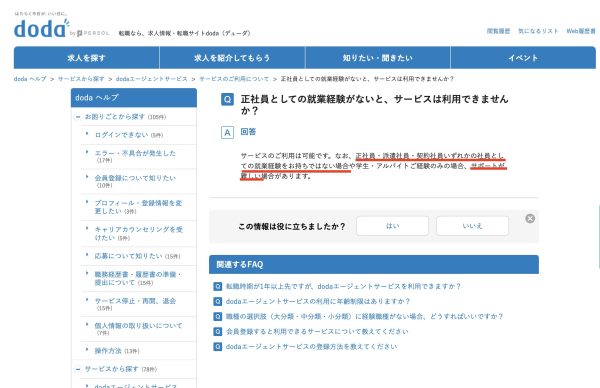Open the 求人を探す navigation tab

(86, 58)
